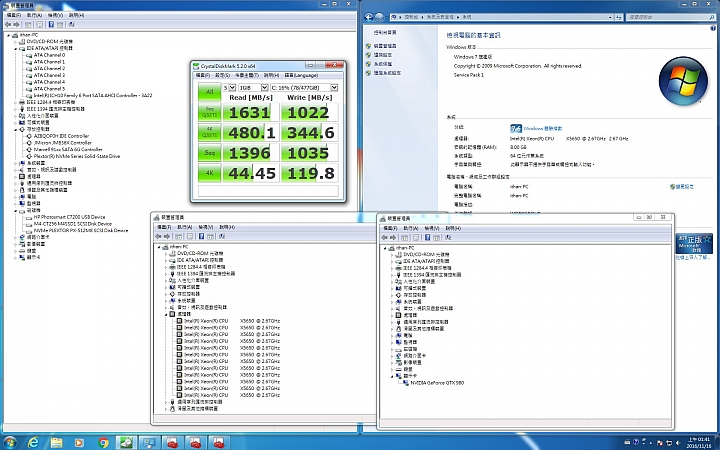Launch Internet Explorer from the taskbar
Viewport: 720px width, 450px height.
coord(33,443)
